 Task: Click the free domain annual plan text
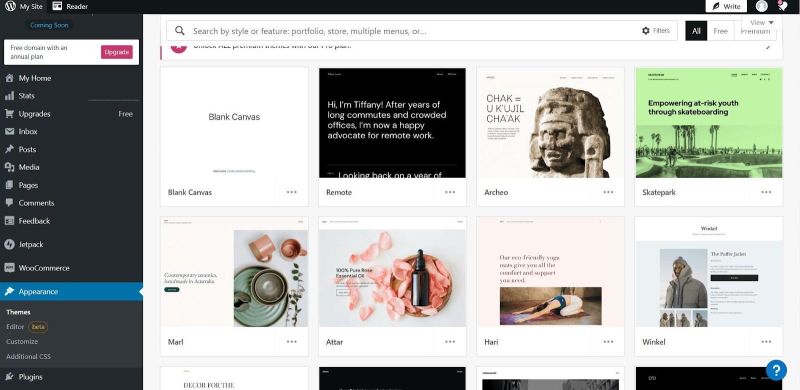(x=39, y=52)
